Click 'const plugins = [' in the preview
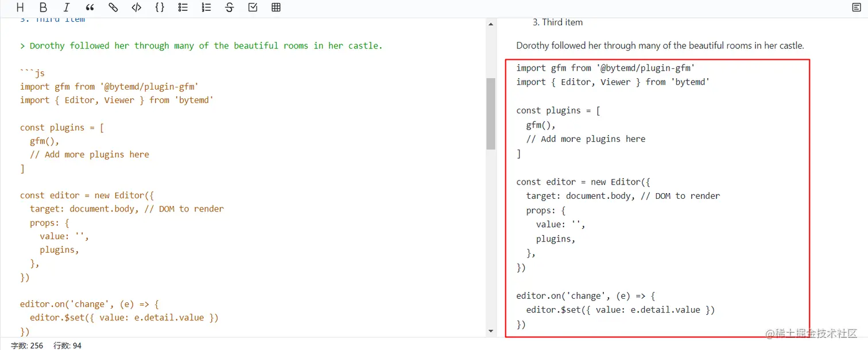Screen dimensions: 868x350 click(559, 110)
